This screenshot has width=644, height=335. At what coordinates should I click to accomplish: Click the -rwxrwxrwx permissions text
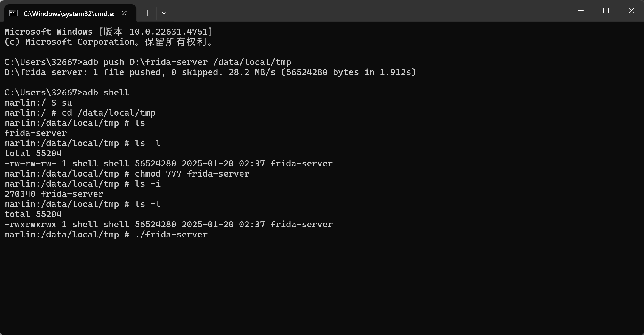click(30, 225)
